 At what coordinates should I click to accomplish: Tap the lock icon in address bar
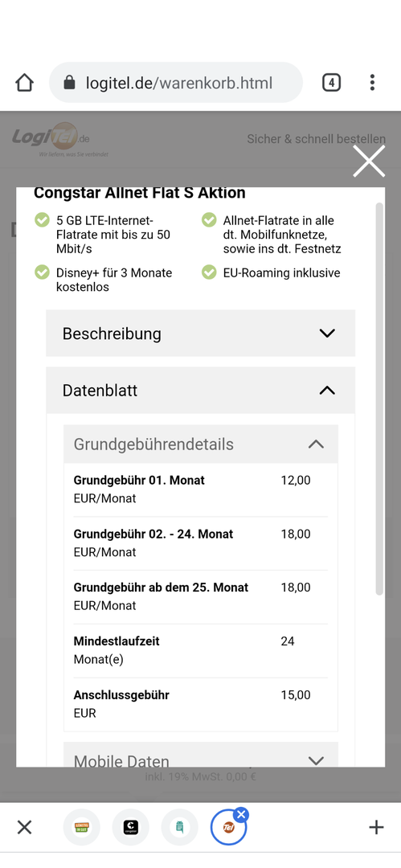point(69,83)
